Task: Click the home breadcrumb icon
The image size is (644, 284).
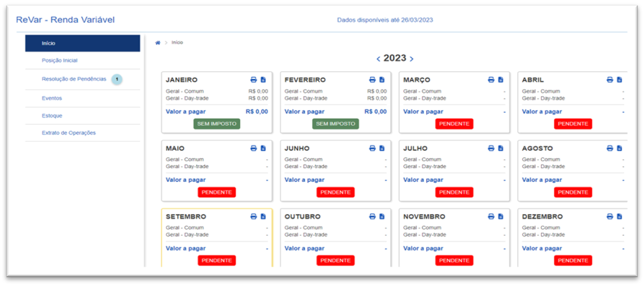Action: 158,43
